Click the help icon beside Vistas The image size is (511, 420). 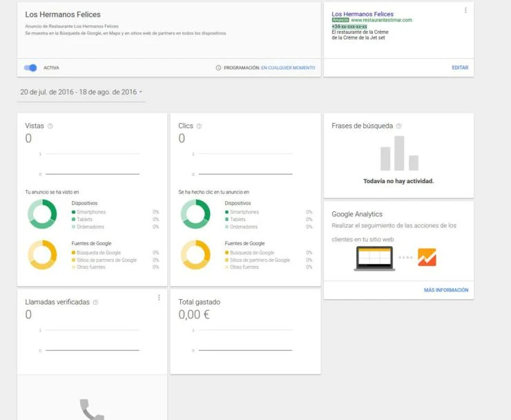pyautogui.click(x=50, y=126)
